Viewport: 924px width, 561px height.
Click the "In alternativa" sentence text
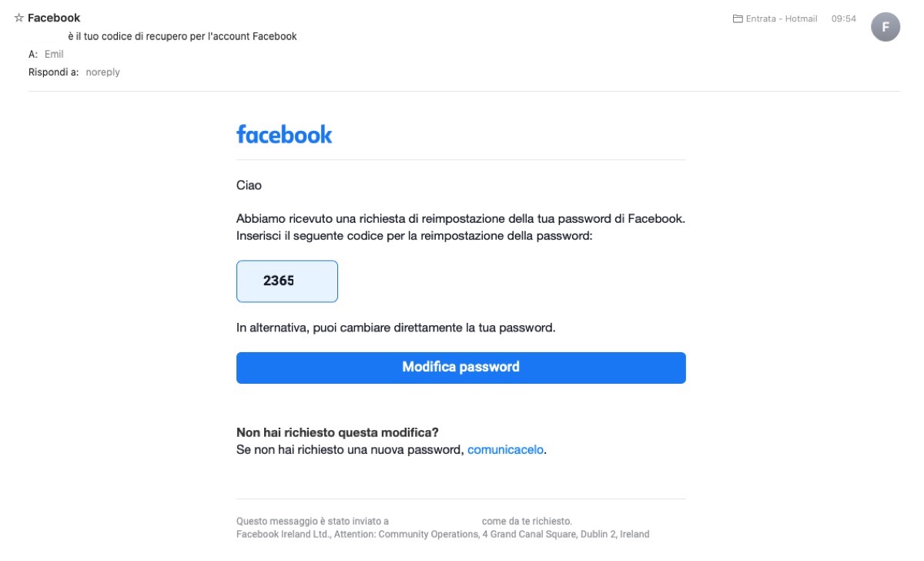click(x=396, y=328)
